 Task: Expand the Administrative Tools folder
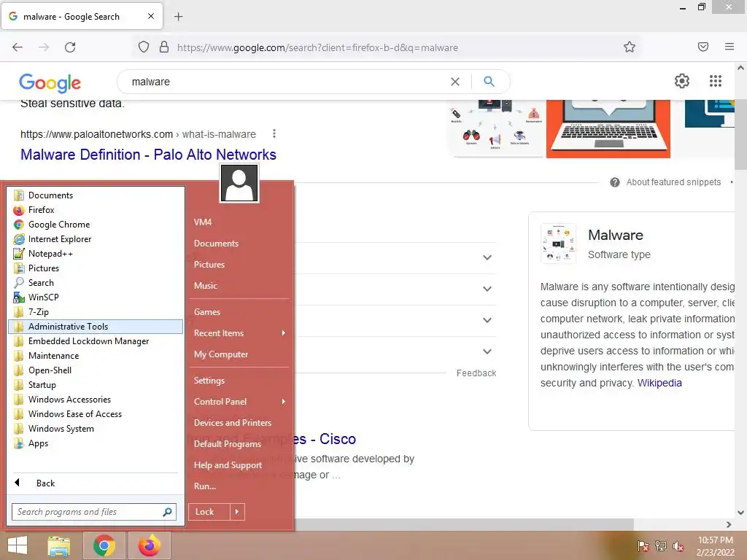96,327
